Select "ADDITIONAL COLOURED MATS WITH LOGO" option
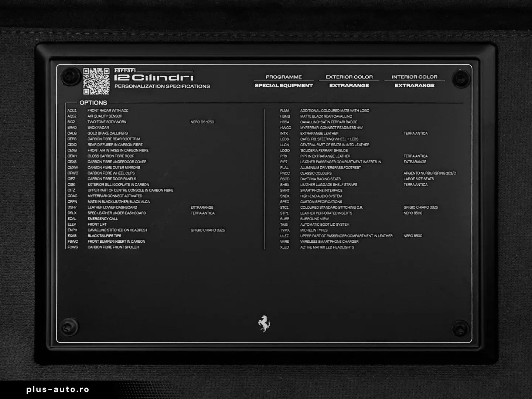 coord(335,110)
